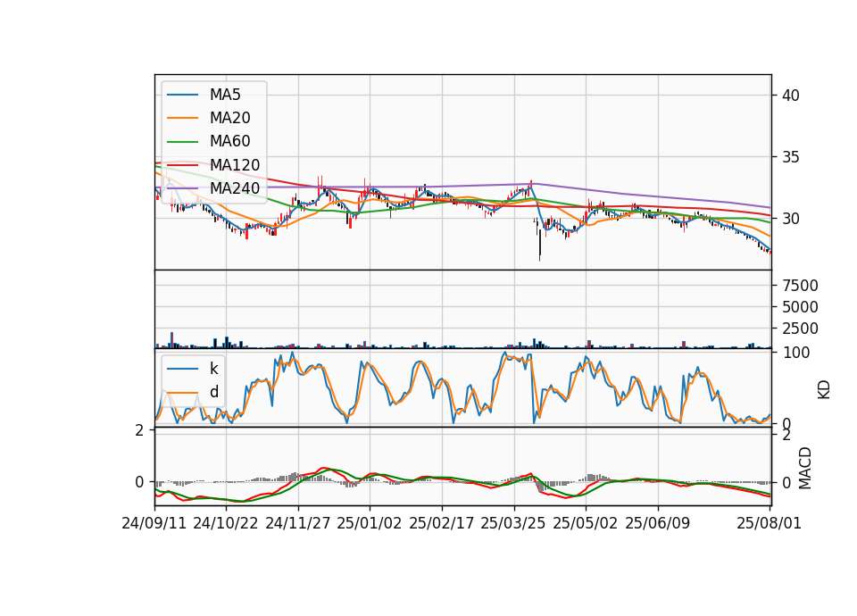The width and height of the screenshot is (857, 616).
Task: Click the 25/03/25 date axis label
Action: 513,523
